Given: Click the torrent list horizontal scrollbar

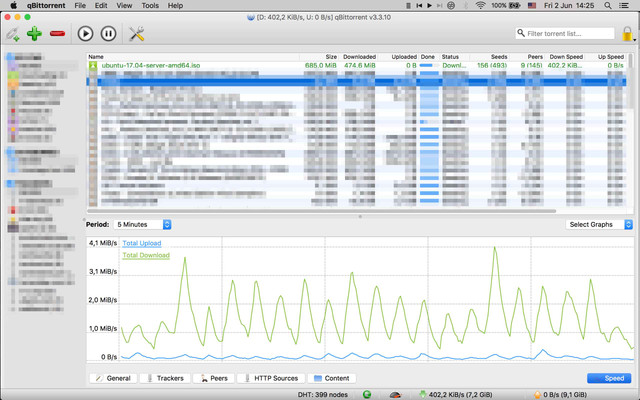Looking at the screenshot, I should 322,211.
